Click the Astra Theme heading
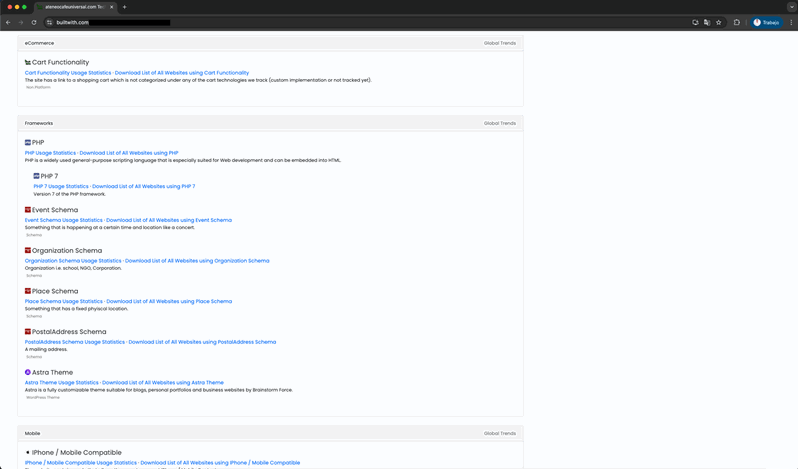The height and width of the screenshot is (469, 798). tap(52, 372)
